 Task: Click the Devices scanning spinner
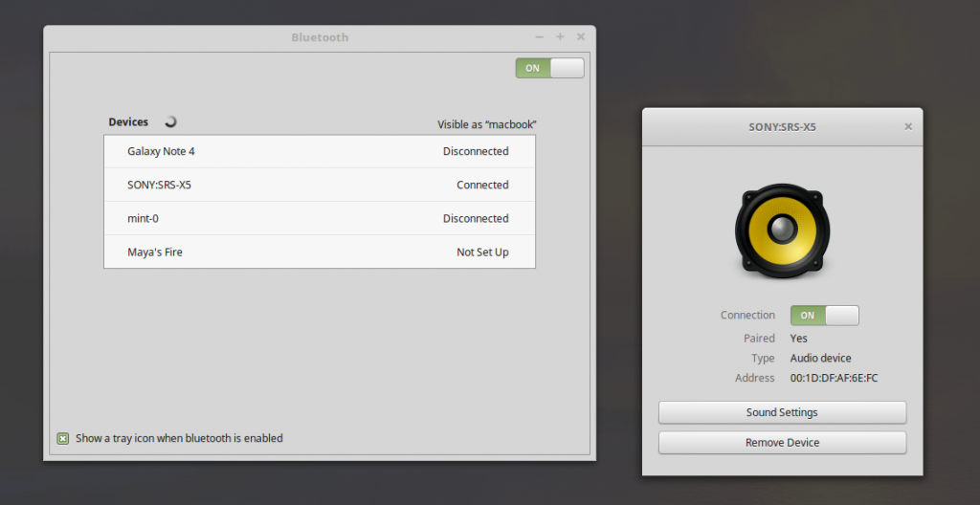coord(170,121)
